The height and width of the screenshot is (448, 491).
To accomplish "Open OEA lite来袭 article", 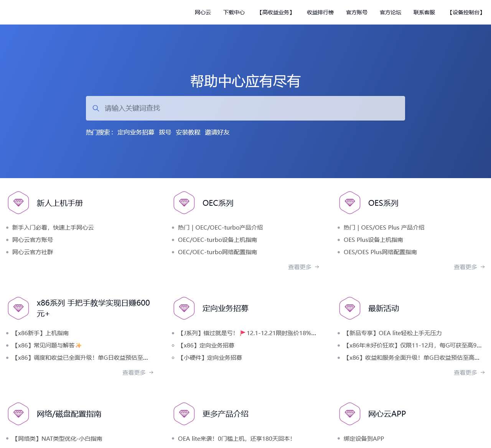I will point(235,439).
